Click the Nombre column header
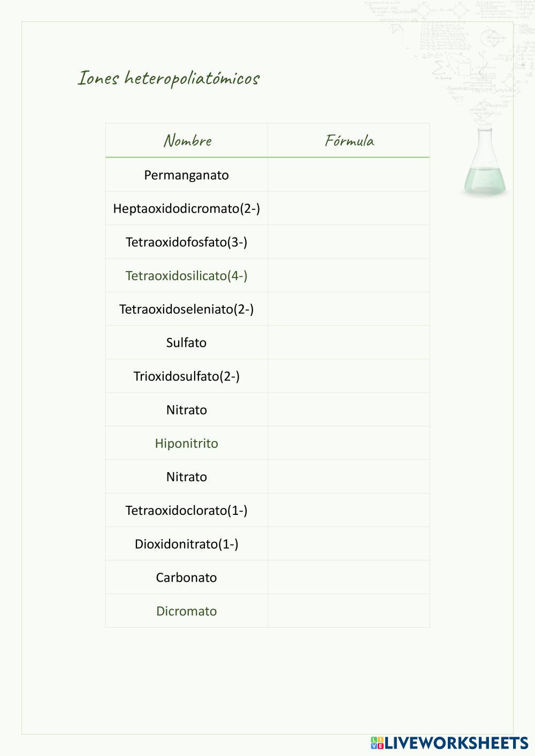Viewport: 535px width, 756px height. (187, 141)
